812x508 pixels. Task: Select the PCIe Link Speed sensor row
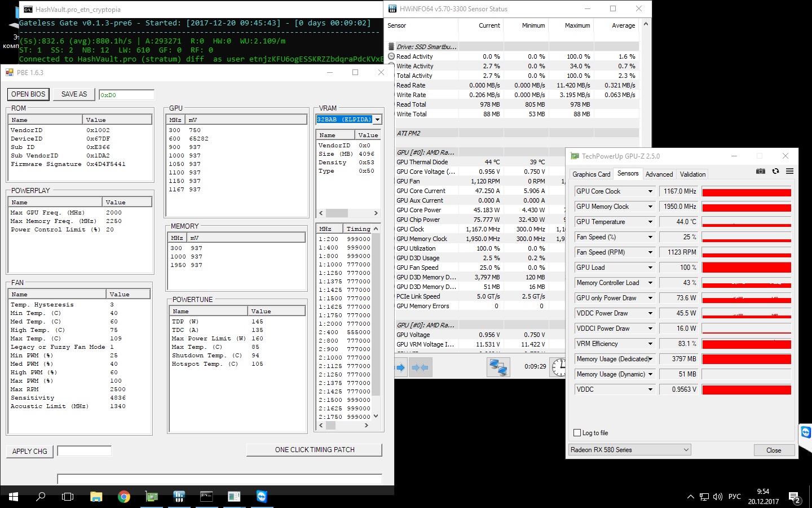(479, 296)
